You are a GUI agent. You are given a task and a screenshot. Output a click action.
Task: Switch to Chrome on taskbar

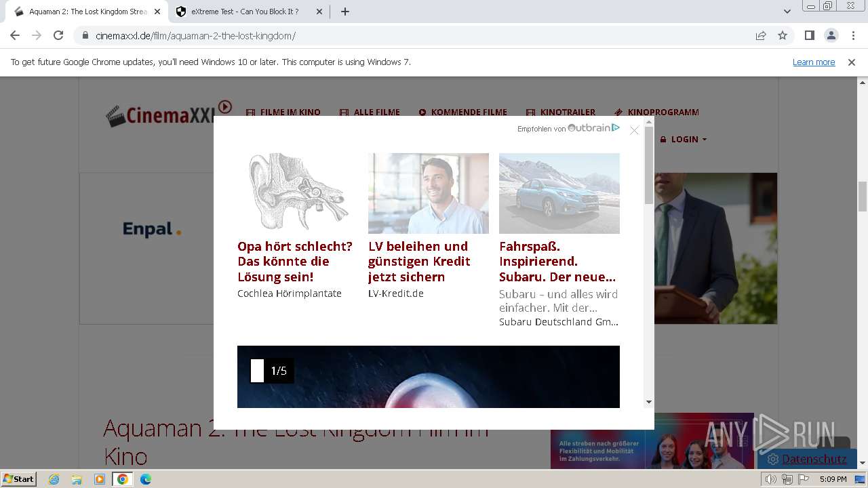(123, 479)
